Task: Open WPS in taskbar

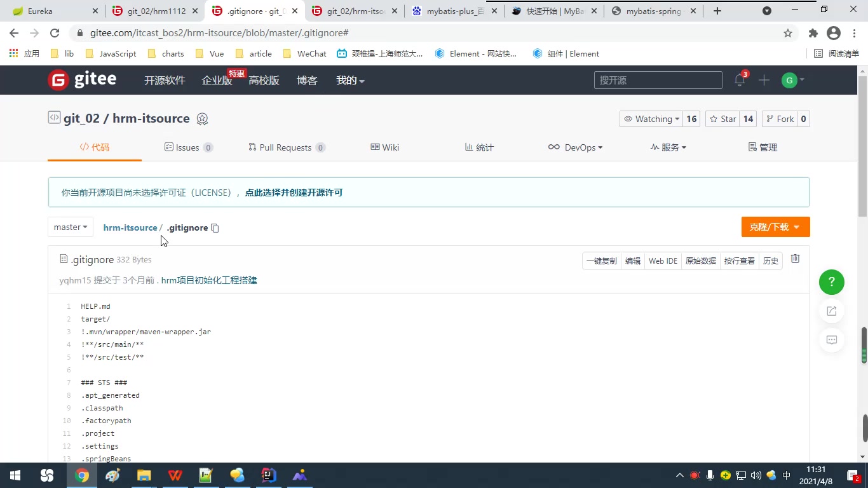Action: [175, 475]
